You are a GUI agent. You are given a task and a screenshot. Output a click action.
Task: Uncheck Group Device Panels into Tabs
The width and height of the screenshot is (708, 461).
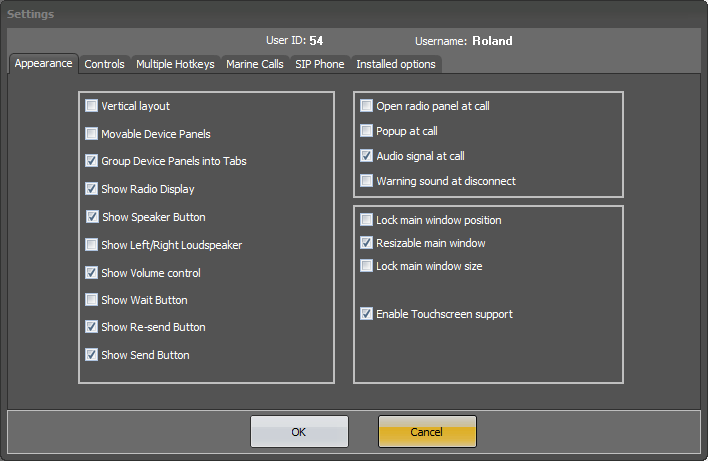(x=92, y=161)
